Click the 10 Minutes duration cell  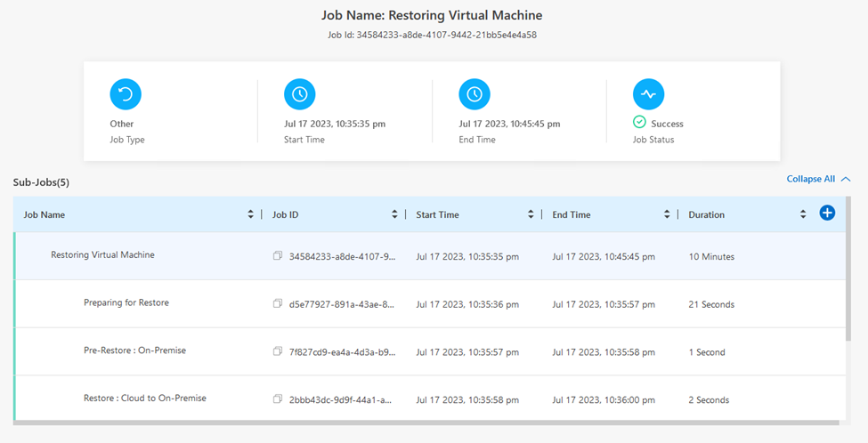pyautogui.click(x=711, y=256)
